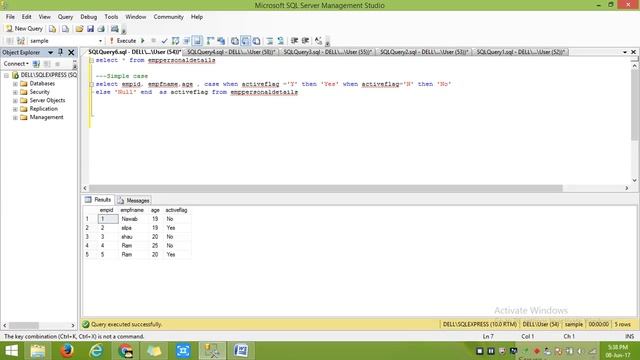Open the Community menu
Viewport: 640px width, 360px height.
point(169,17)
